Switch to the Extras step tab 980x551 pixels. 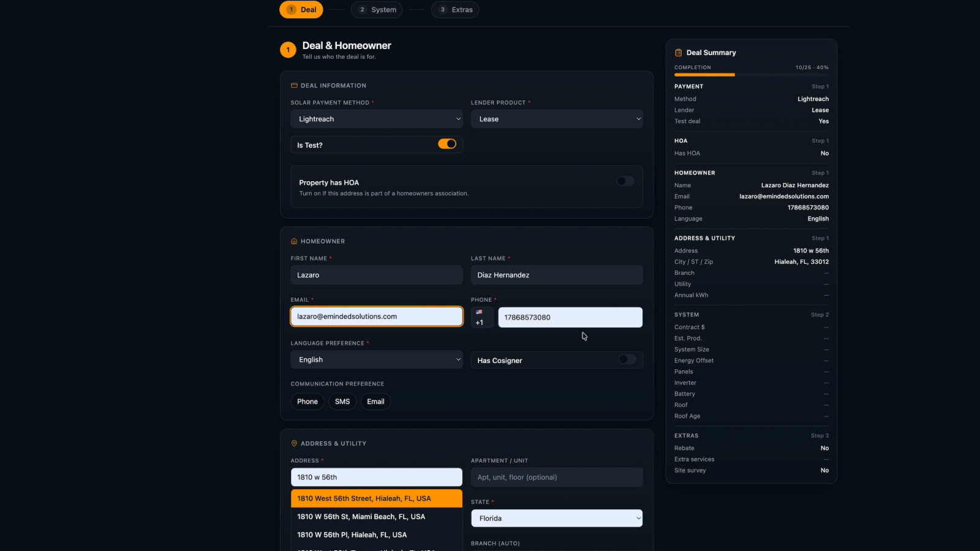455,10
